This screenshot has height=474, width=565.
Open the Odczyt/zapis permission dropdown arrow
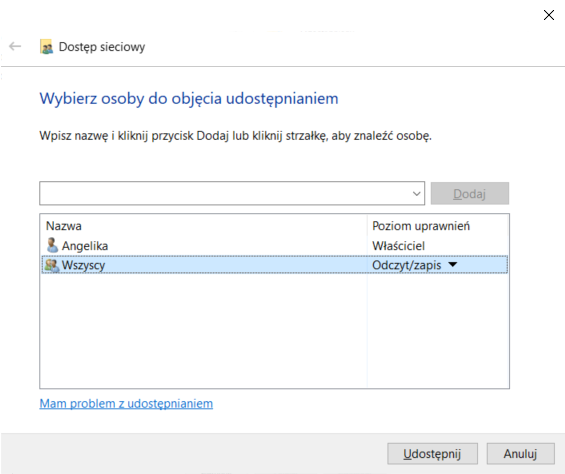pos(453,265)
